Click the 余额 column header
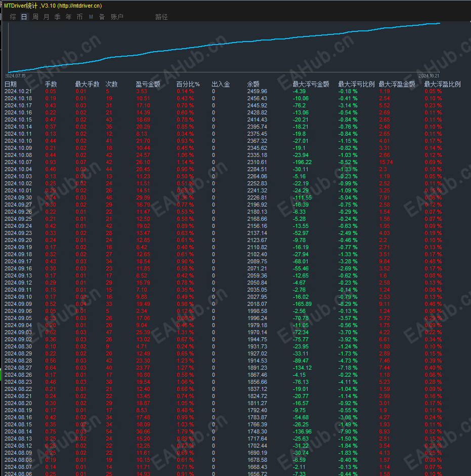 click(x=253, y=84)
